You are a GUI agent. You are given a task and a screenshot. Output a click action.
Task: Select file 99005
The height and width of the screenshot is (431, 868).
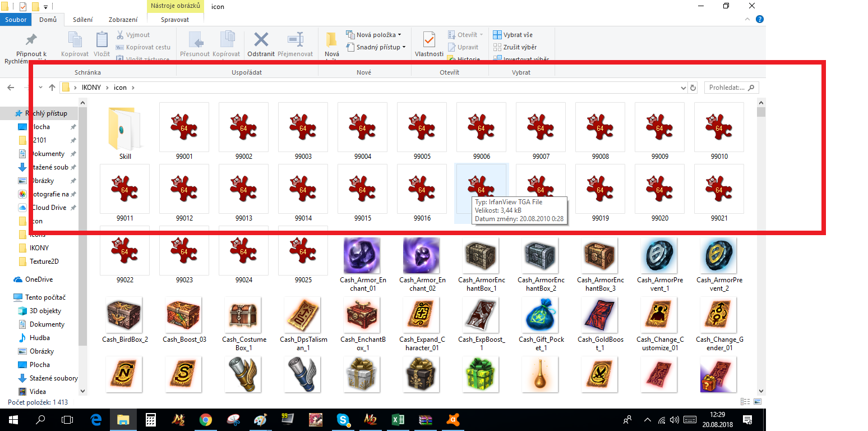point(422,132)
